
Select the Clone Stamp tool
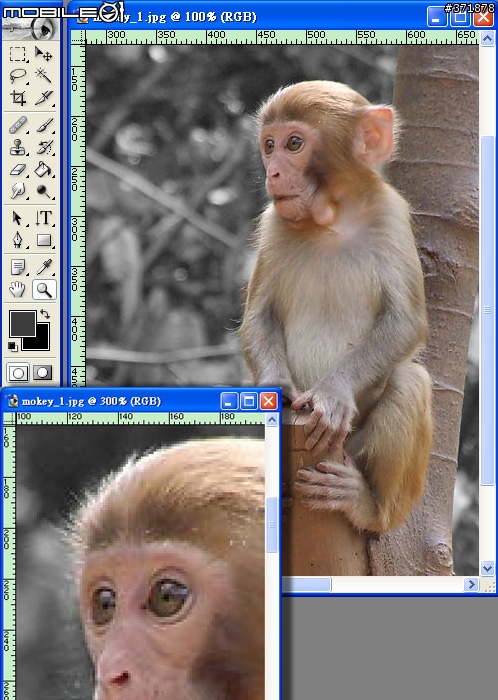click(x=18, y=147)
